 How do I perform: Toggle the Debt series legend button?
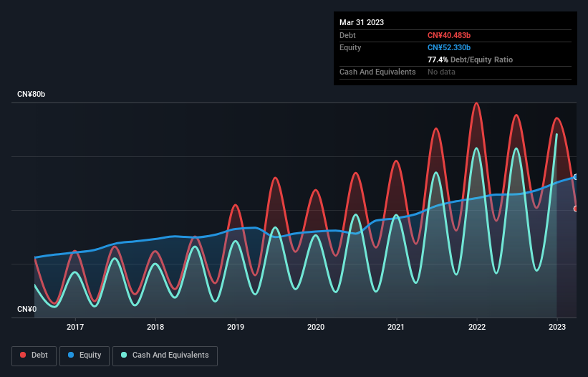point(34,355)
